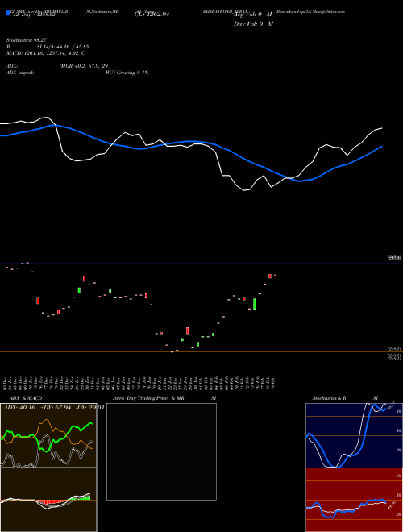The image size is (403, 532).
Task: Click the blue 12 Day SMA legend square
Action: (x=8, y=13)
